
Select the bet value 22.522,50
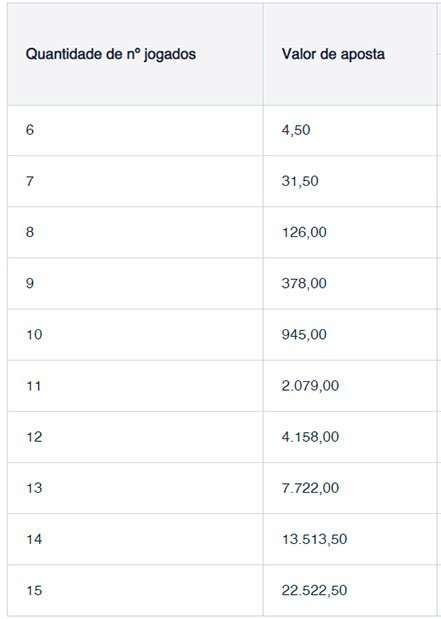(x=314, y=590)
